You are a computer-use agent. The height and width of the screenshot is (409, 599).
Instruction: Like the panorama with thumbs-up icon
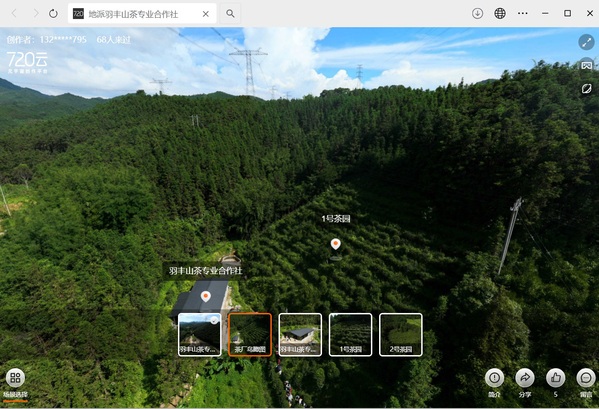555,378
